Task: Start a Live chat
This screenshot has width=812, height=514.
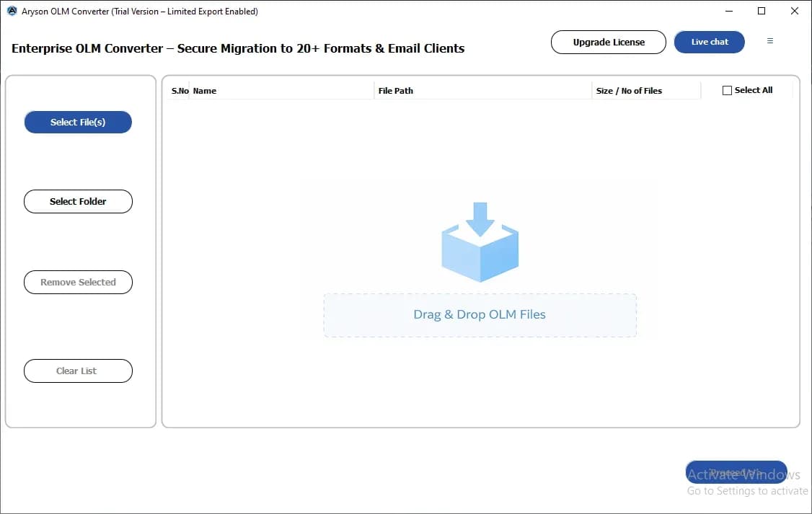Action: pos(710,42)
